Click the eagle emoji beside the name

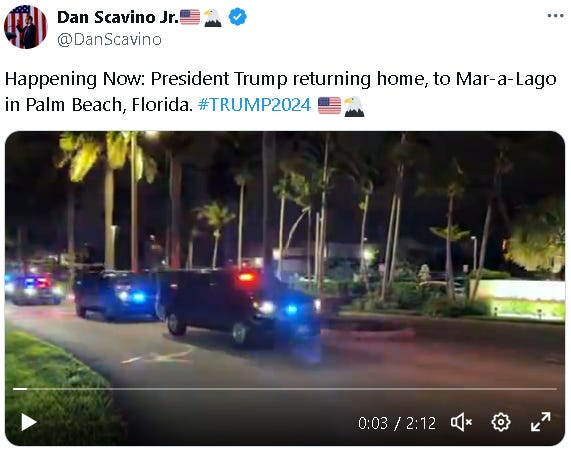[x=213, y=18]
